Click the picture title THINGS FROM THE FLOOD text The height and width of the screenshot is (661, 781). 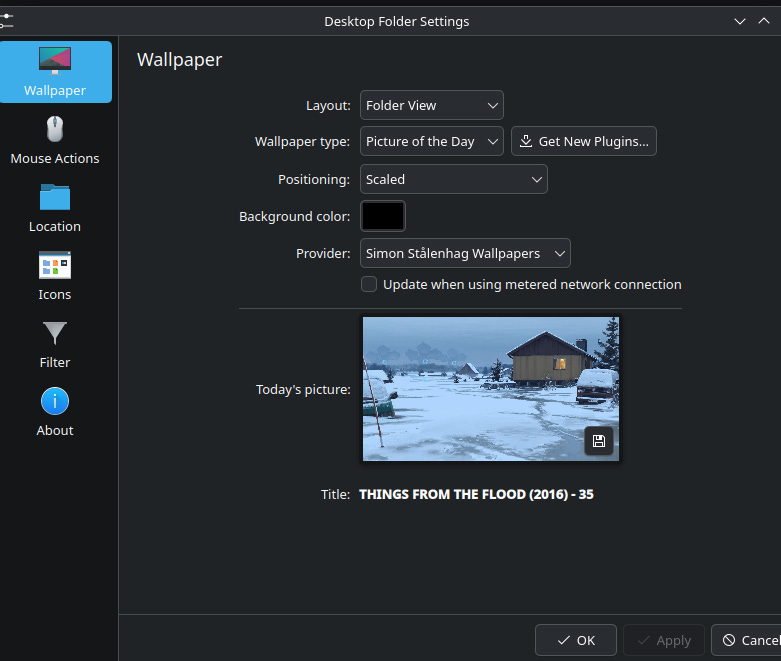pyautogui.click(x=476, y=494)
